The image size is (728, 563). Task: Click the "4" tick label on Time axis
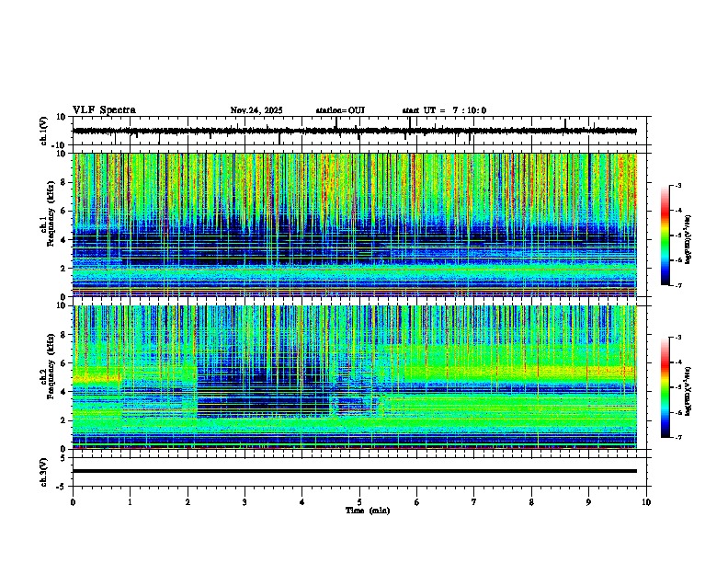[302, 502]
